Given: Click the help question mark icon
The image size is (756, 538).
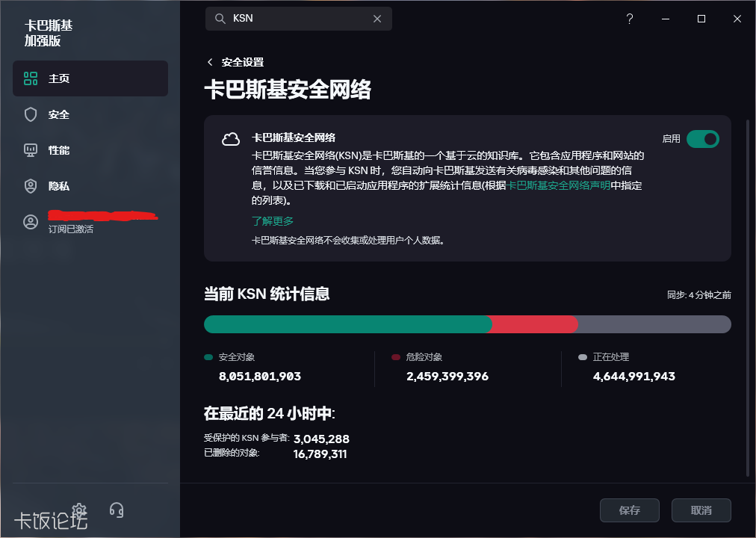Looking at the screenshot, I should click(630, 19).
